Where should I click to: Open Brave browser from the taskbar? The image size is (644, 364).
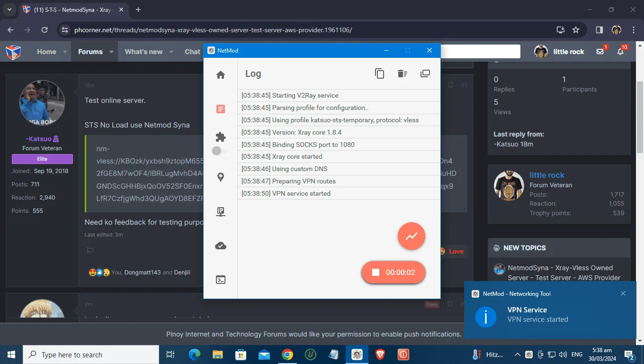tap(380, 355)
